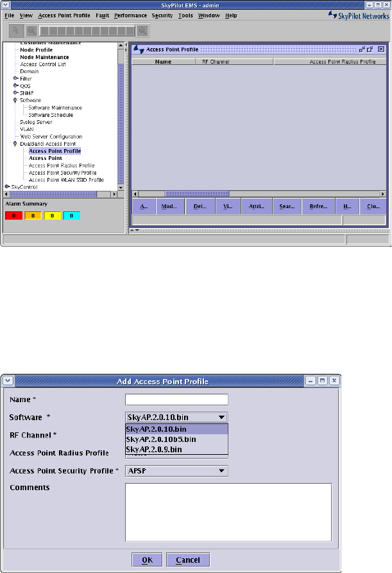Click the Name column header
Screen dimensions: 392x573
[163, 62]
